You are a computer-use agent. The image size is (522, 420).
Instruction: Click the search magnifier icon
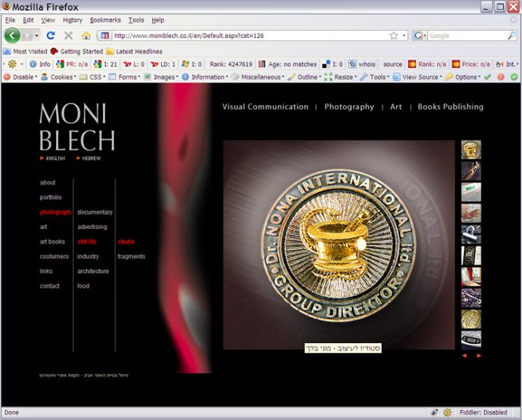[511, 36]
